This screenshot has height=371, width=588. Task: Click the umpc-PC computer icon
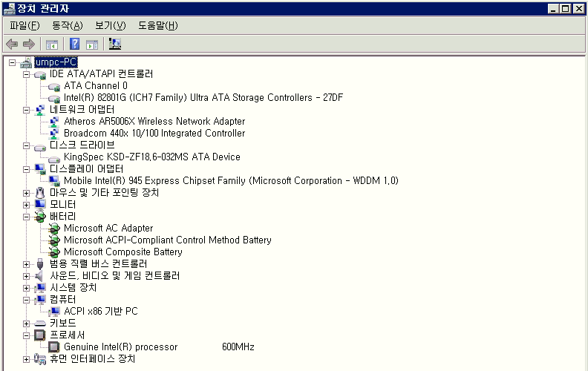[x=26, y=62]
